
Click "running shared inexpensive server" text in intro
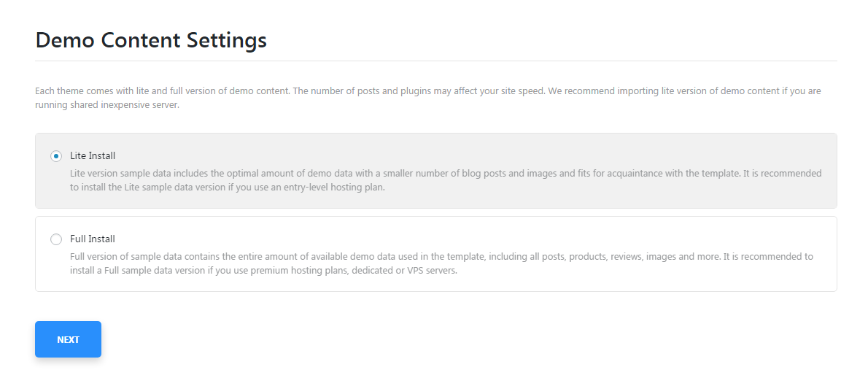106,104
